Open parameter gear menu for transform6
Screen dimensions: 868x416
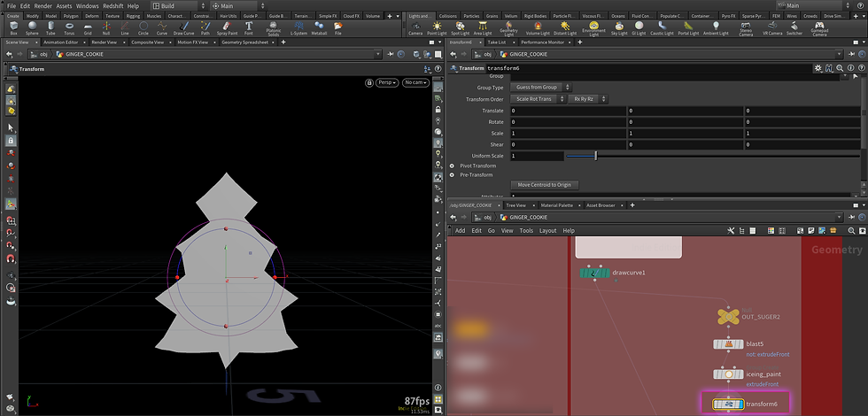(818, 68)
